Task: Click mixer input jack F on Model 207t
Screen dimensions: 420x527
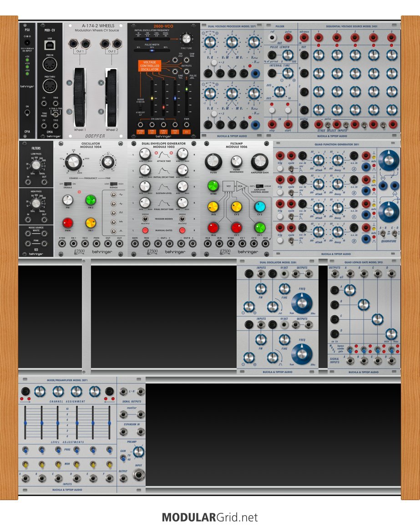Action: (x=110, y=478)
